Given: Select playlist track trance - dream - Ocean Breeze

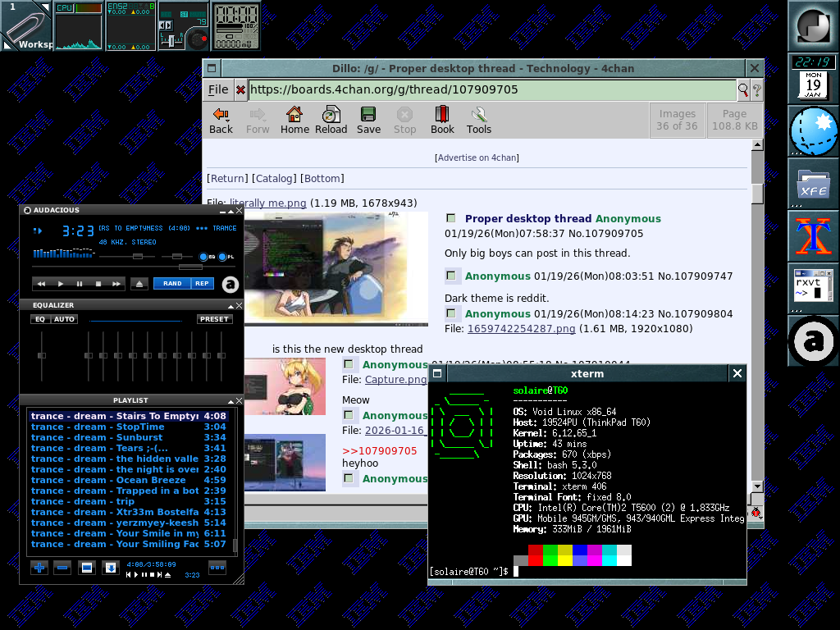Looking at the screenshot, I should click(129, 480).
